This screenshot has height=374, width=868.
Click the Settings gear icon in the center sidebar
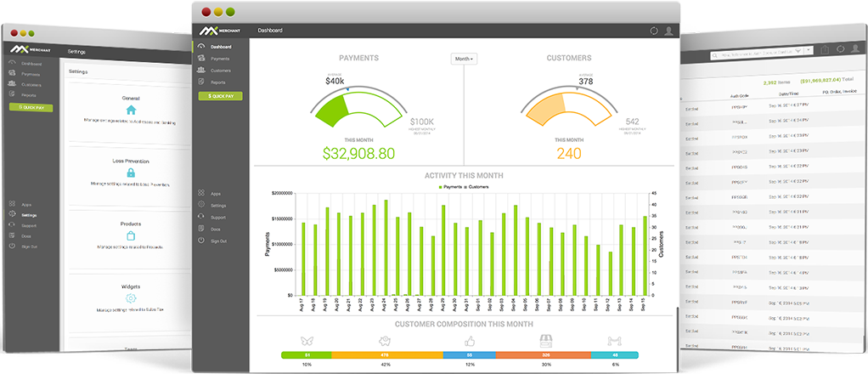point(201,205)
